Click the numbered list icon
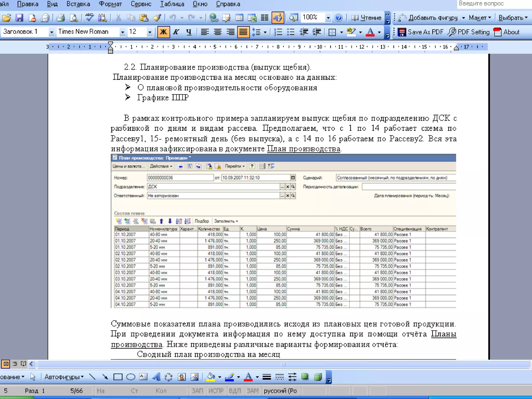The width and height of the screenshot is (532, 399). click(278, 32)
